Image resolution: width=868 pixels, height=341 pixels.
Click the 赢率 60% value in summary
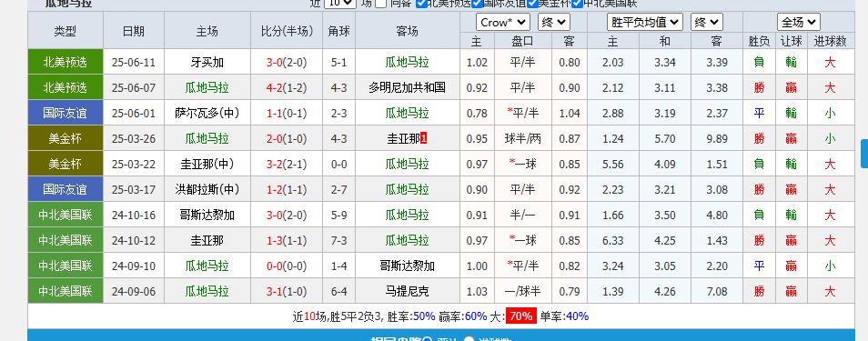(x=476, y=316)
